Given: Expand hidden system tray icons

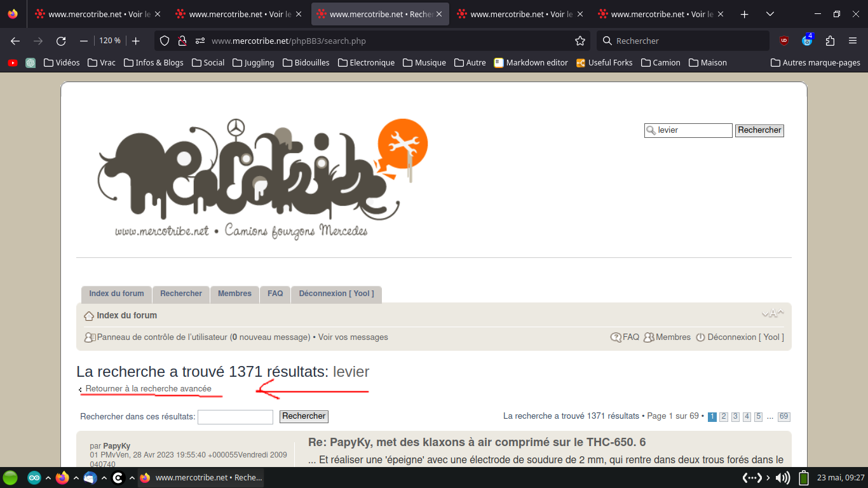Looking at the screenshot, I should 768,478.
